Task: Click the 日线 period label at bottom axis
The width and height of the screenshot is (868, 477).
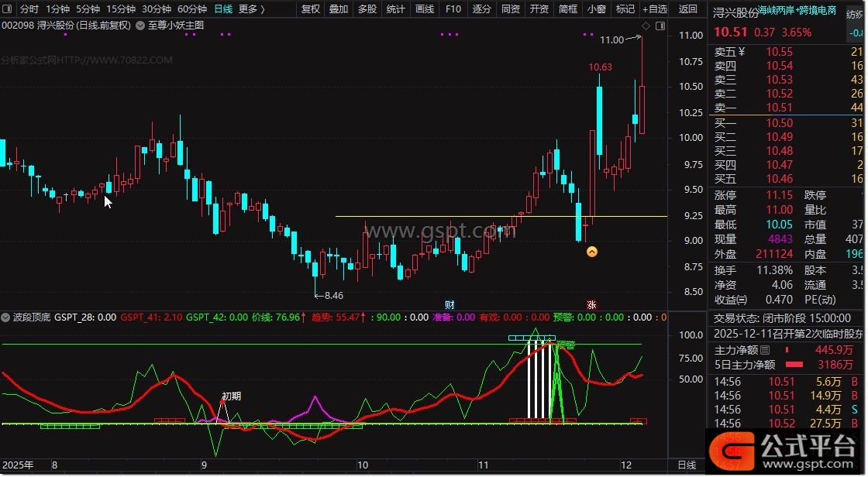Action: click(687, 465)
